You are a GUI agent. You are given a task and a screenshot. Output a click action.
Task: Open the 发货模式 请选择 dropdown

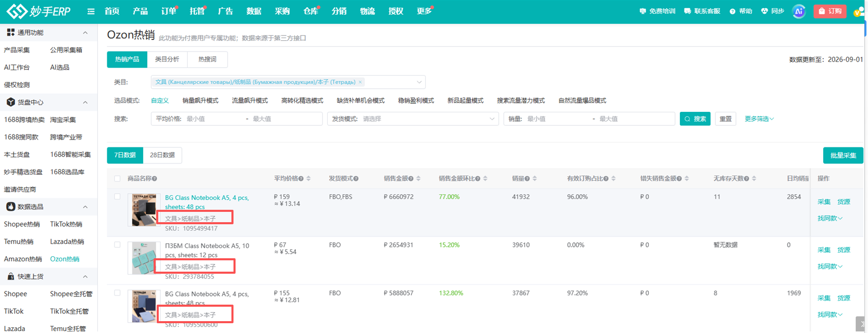[413, 119]
